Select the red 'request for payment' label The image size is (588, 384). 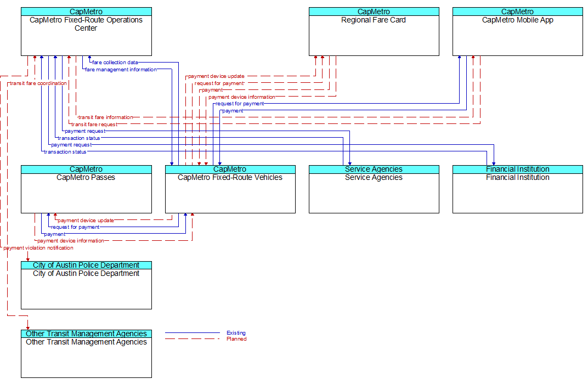(x=219, y=83)
